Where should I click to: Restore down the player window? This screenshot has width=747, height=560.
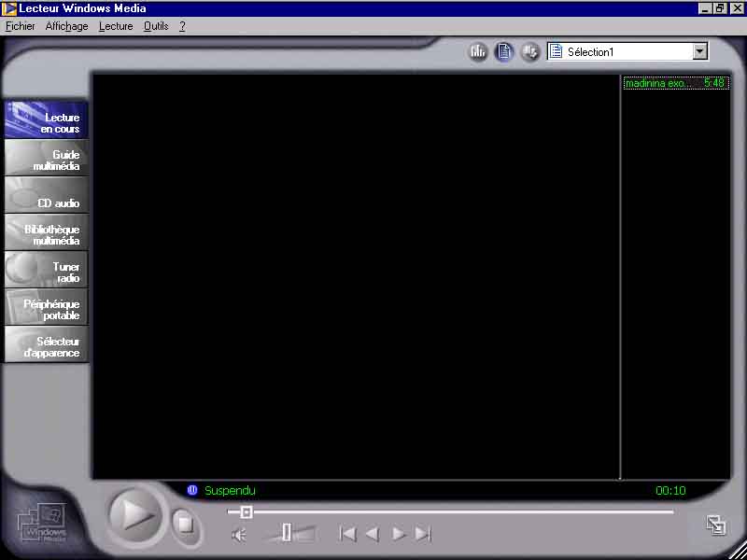click(720, 8)
